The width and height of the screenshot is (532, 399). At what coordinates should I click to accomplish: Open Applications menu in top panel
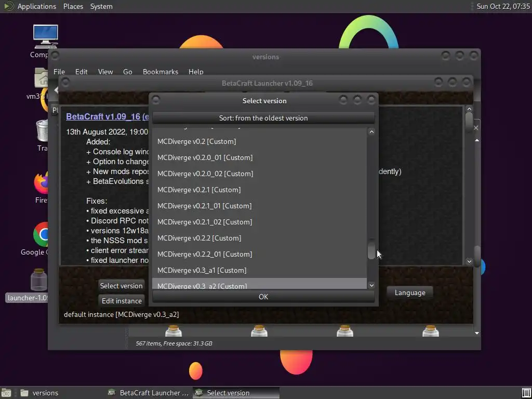tap(37, 6)
